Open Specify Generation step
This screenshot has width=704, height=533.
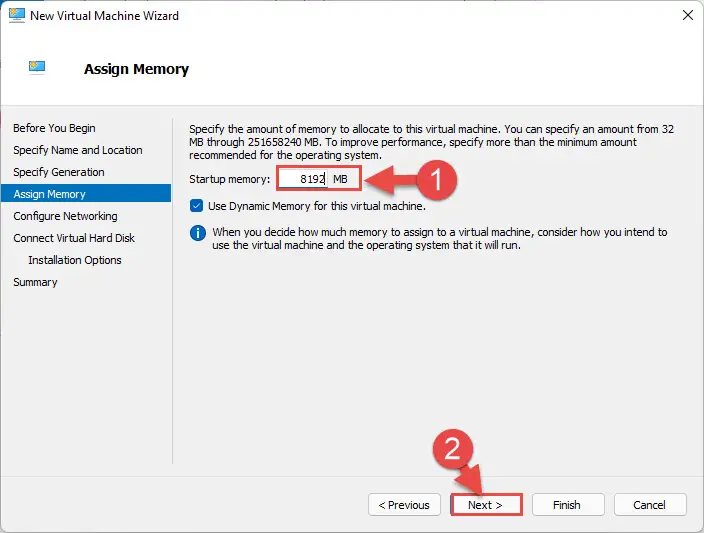point(59,172)
